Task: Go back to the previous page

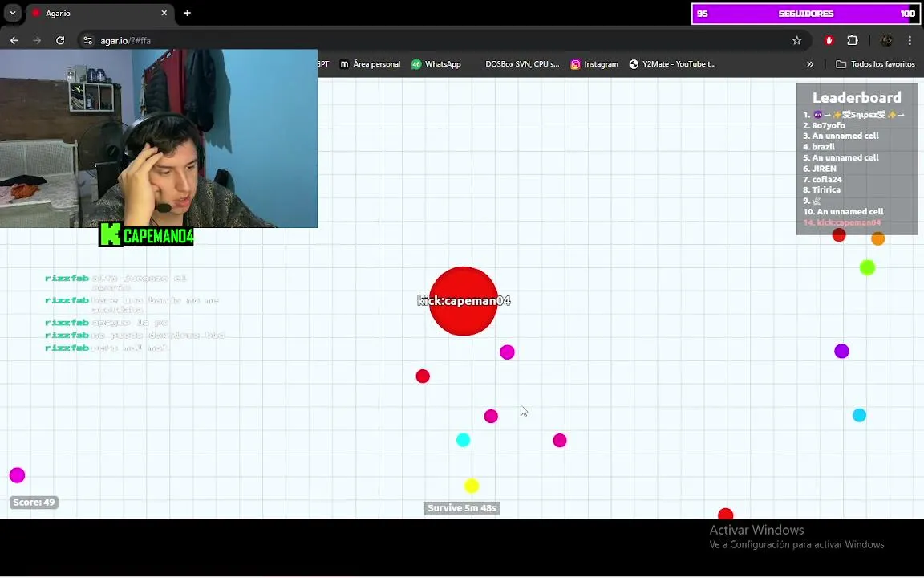Action: click(x=14, y=41)
